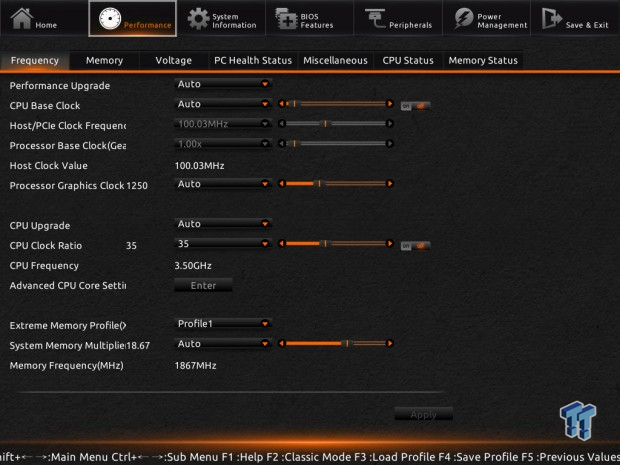The image size is (620, 465).
Task: Click the CPU Frequency 3.50GHz value
Action: tap(193, 266)
